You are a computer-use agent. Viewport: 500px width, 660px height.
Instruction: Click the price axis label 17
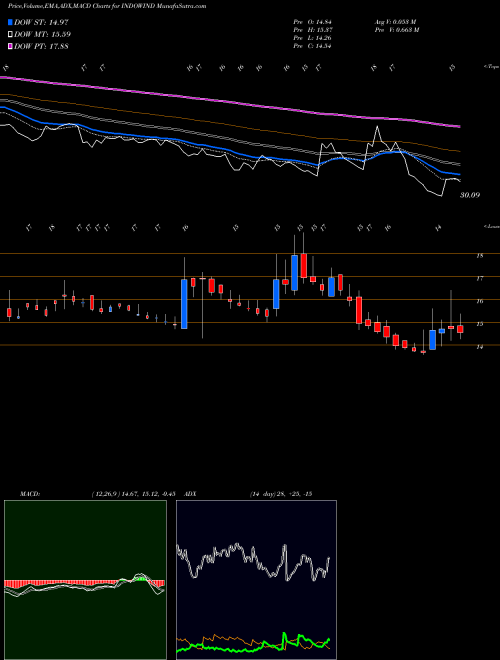pos(479,278)
